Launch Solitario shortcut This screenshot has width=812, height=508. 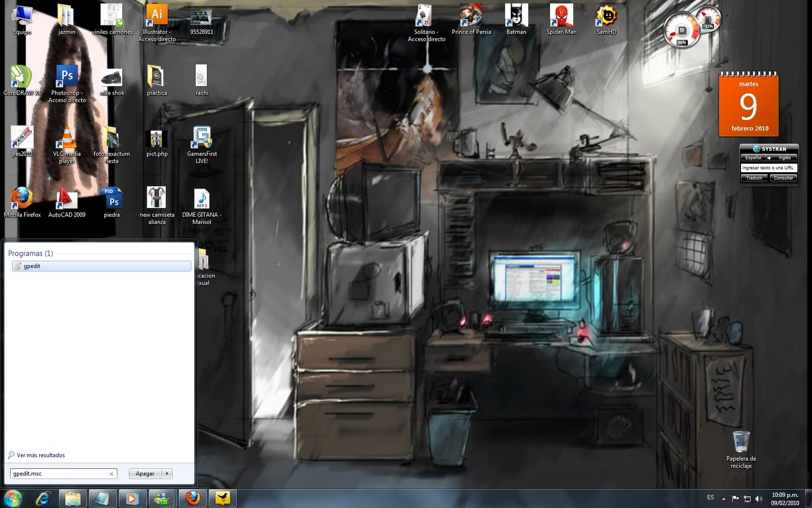click(x=426, y=23)
